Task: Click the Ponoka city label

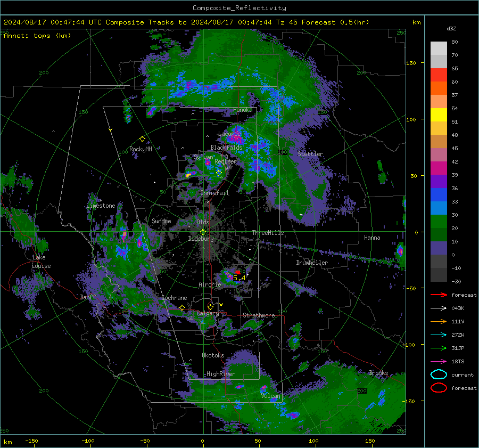Action: (x=243, y=110)
